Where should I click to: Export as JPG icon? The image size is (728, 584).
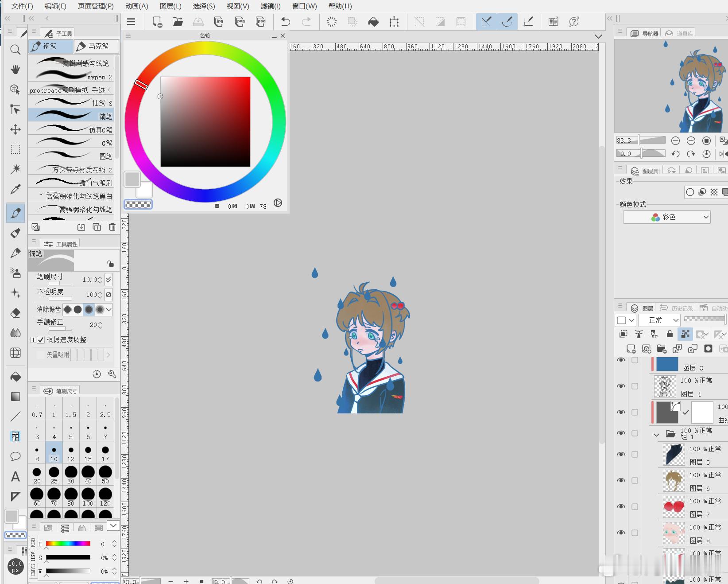tap(219, 22)
